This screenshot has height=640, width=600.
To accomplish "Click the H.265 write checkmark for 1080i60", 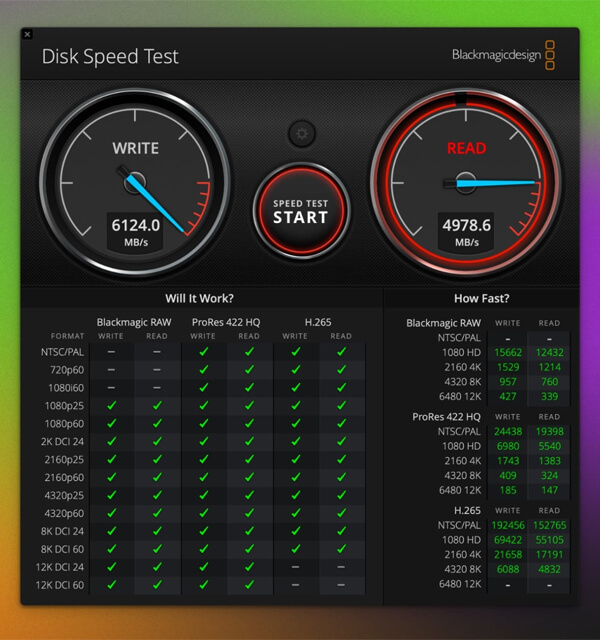I will coord(296,388).
